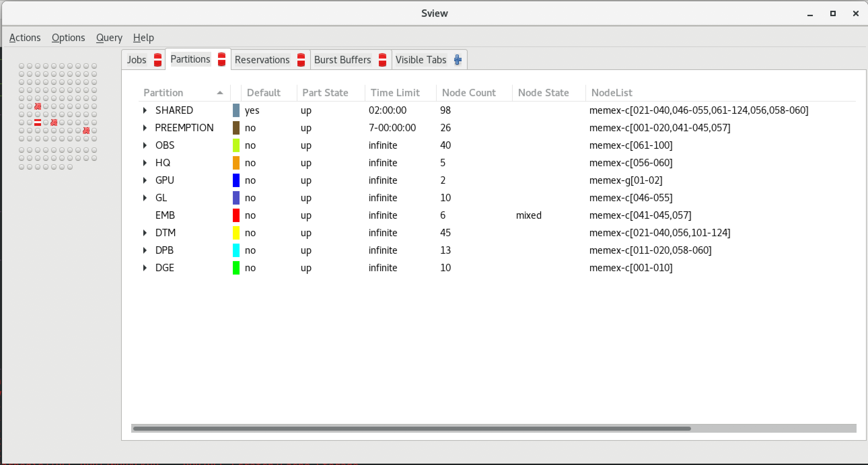Select the EMB partition row
Image resolution: width=868 pixels, height=465 pixels.
[x=497, y=215]
